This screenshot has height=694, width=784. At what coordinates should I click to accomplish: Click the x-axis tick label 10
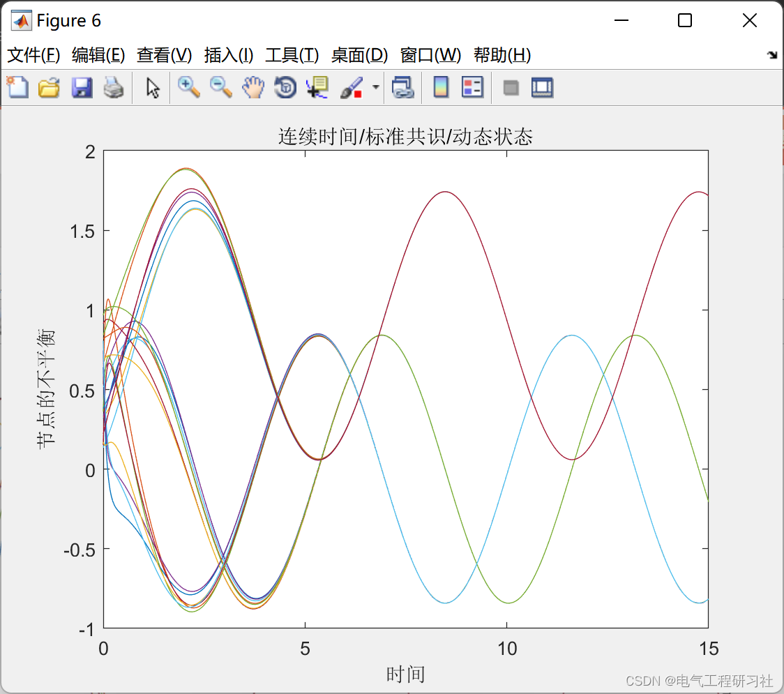point(507,649)
